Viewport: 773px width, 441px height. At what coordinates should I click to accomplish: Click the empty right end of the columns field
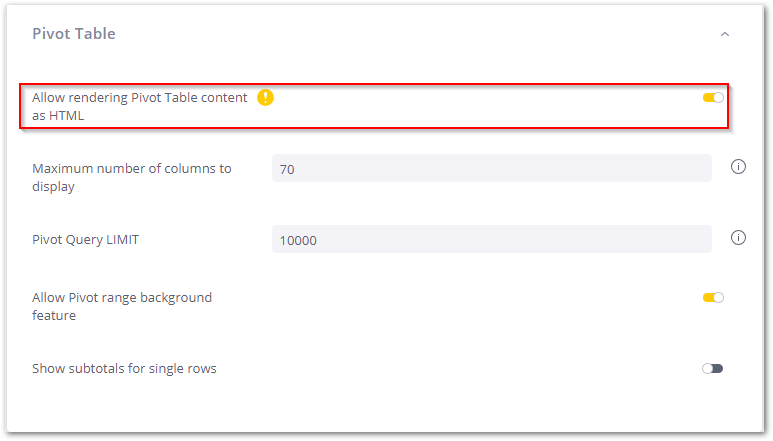pyautogui.click(x=680, y=169)
